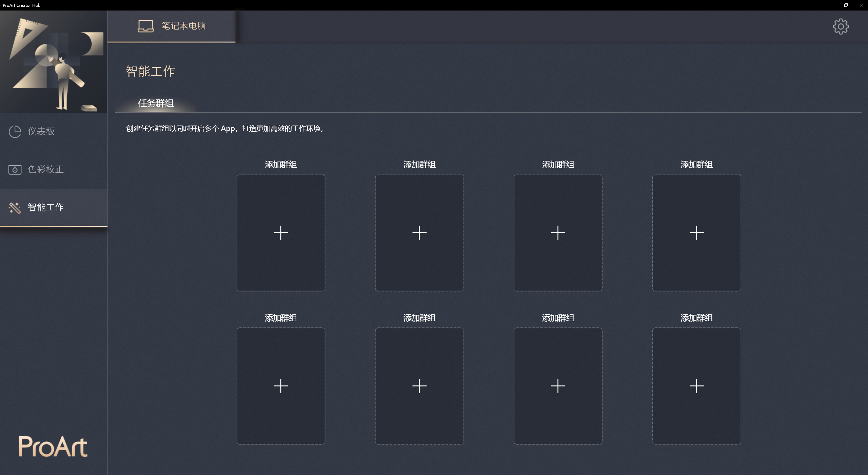Add a group in third bottom-row card
The width and height of the screenshot is (868, 475).
(558, 386)
